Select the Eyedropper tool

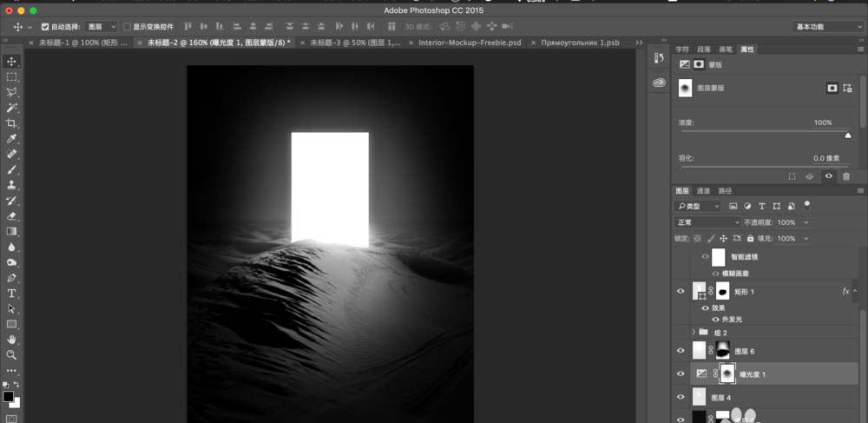click(x=11, y=138)
